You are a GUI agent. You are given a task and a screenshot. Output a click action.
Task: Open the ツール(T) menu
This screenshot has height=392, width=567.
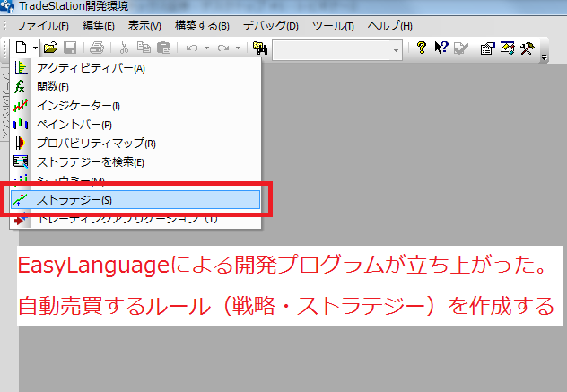point(333,26)
